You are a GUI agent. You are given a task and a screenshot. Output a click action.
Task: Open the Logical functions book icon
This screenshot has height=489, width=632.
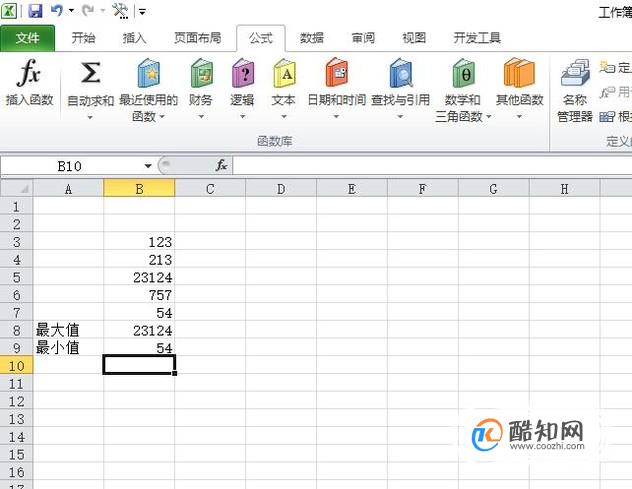243,73
